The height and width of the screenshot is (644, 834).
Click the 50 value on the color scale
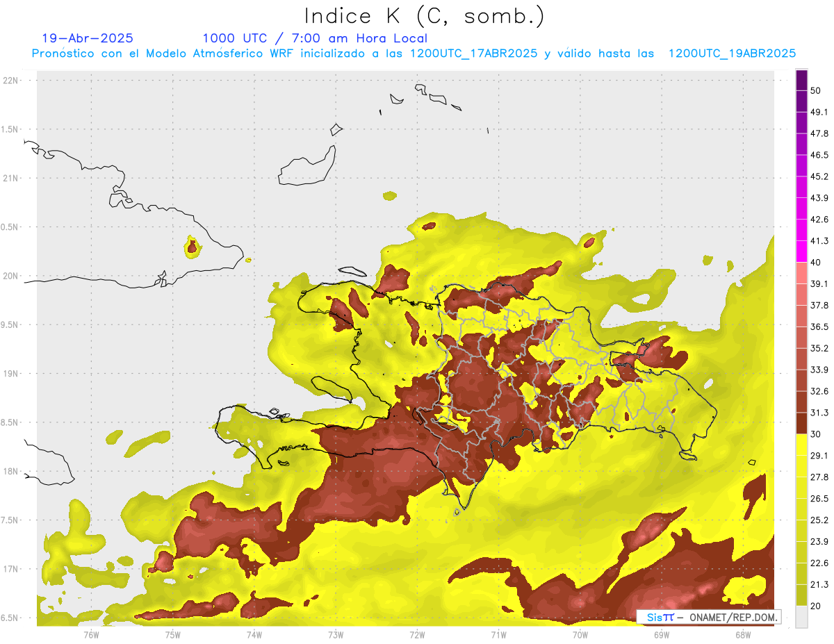click(817, 90)
